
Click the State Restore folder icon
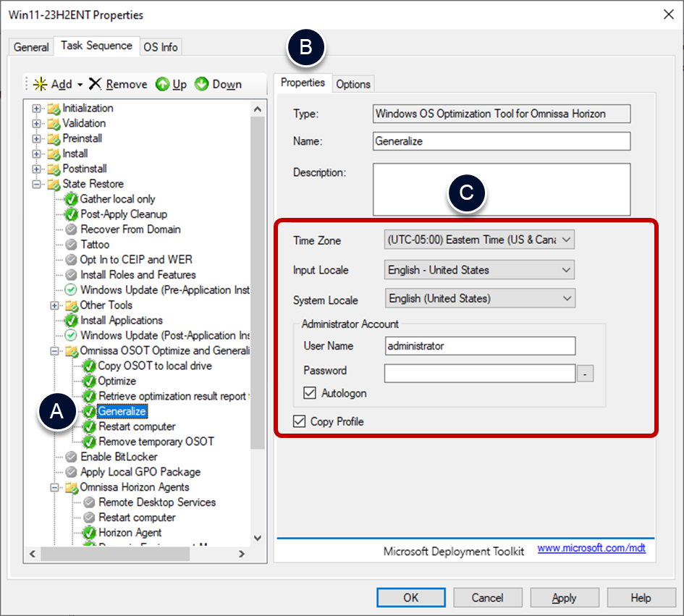[54, 184]
